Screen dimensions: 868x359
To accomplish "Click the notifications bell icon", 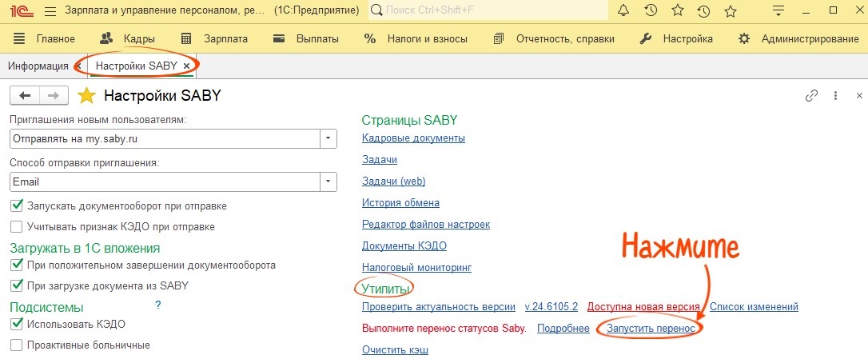I will (x=624, y=11).
